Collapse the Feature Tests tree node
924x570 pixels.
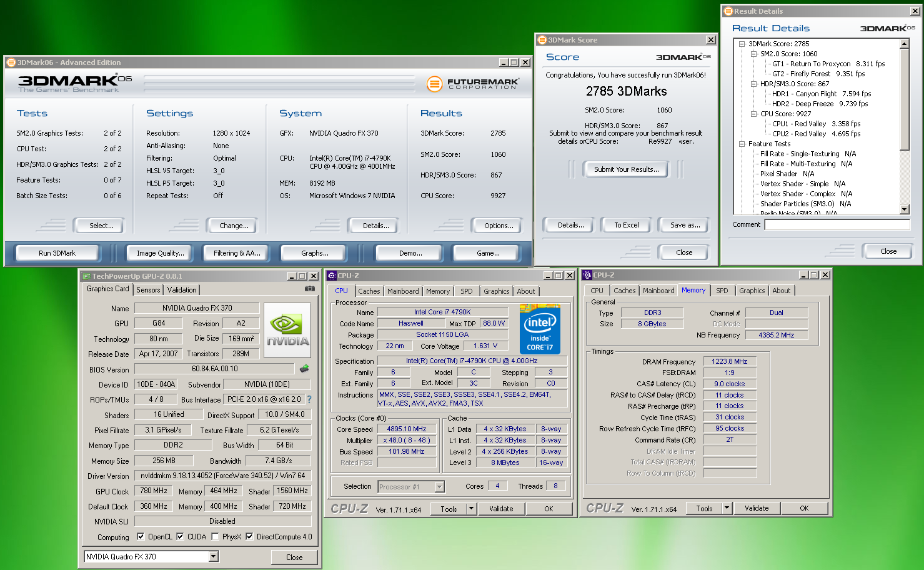click(x=742, y=144)
